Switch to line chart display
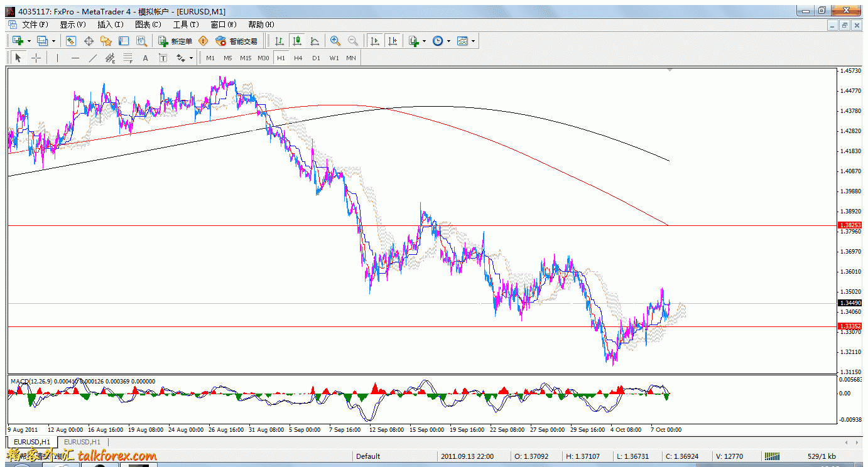This screenshot has width=868, height=467. tap(315, 41)
